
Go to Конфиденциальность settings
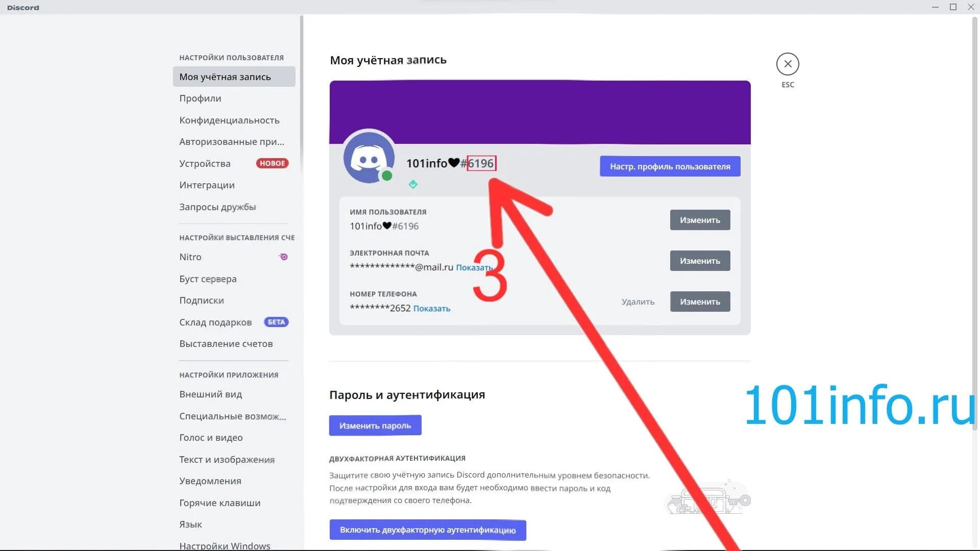[x=234, y=120]
